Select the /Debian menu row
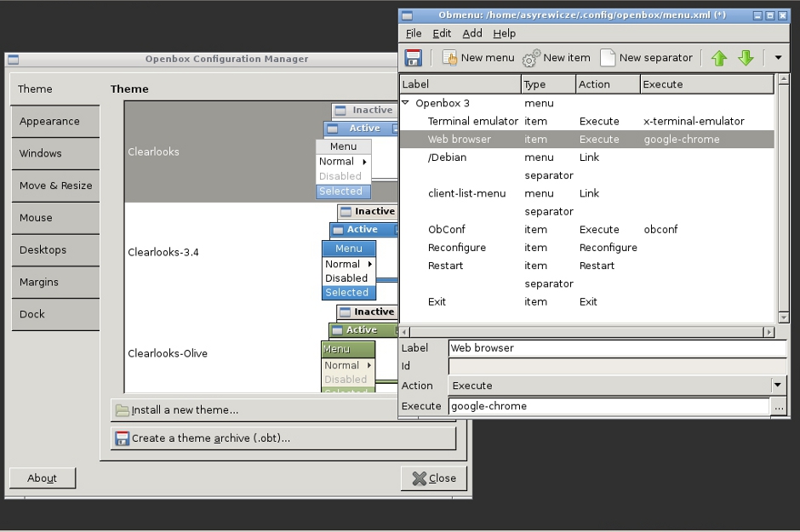This screenshot has height=532, width=800. point(586,157)
